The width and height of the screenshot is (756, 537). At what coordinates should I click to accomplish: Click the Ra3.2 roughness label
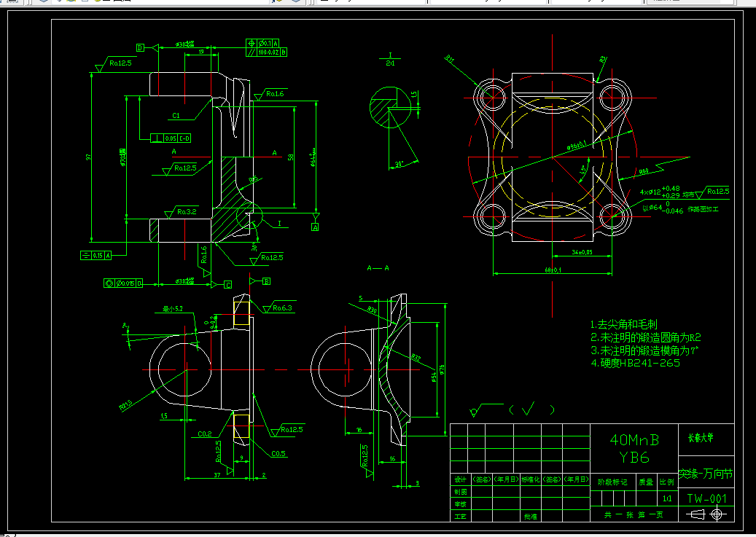tap(187, 211)
